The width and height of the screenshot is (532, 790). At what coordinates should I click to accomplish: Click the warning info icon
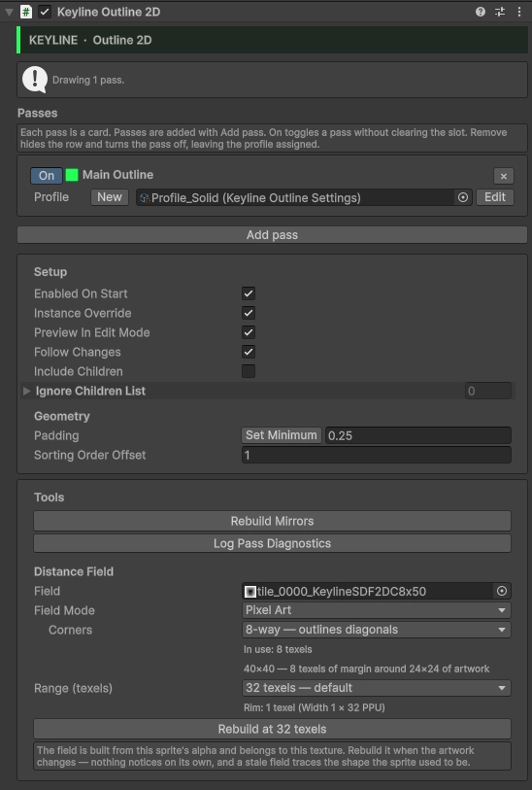click(35, 80)
